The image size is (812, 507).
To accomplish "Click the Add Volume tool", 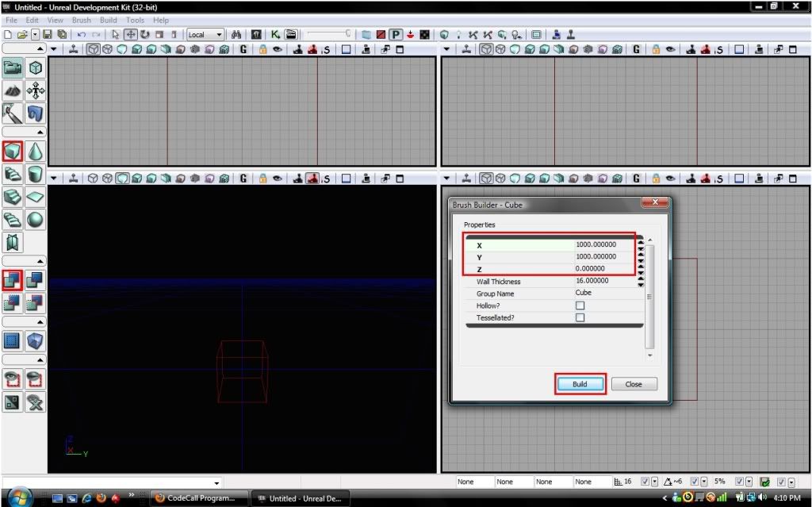I will (x=35, y=341).
